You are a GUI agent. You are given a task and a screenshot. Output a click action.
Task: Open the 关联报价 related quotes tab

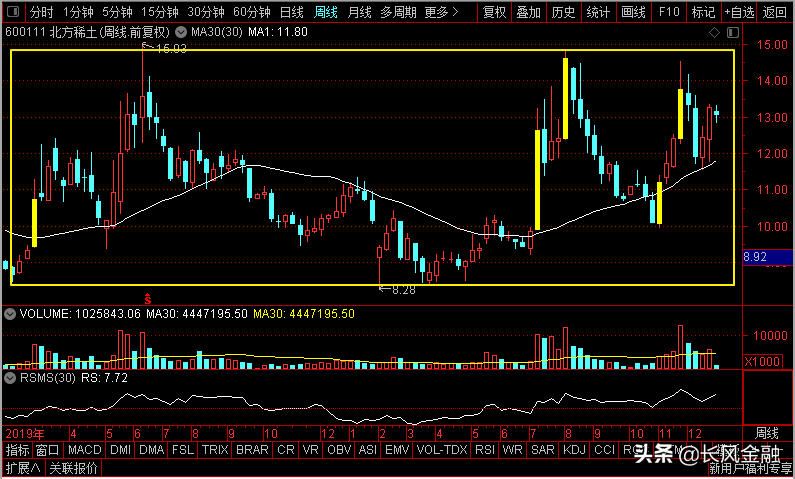point(74,468)
